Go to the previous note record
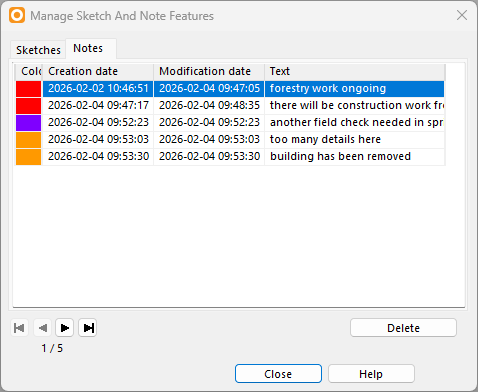478x392 pixels. point(42,328)
